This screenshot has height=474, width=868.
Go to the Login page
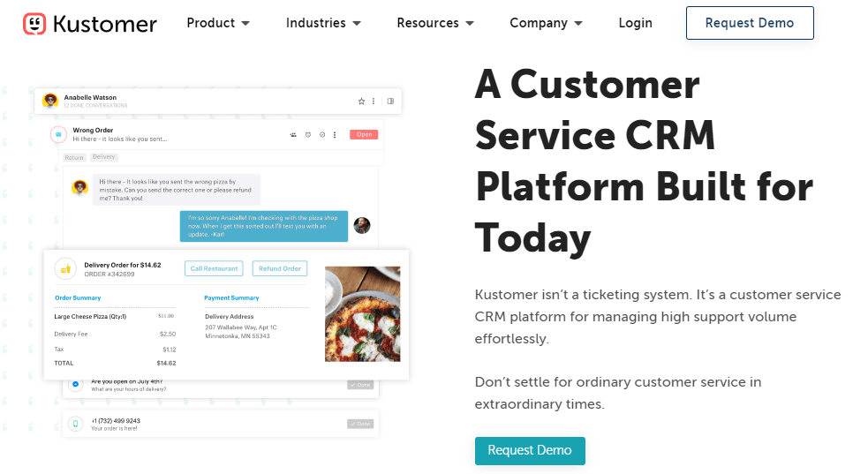[x=636, y=23]
